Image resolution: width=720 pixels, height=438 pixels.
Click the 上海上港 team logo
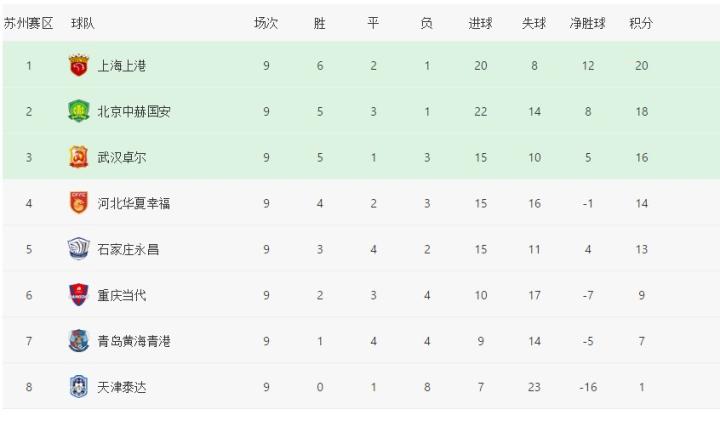[x=78, y=66]
